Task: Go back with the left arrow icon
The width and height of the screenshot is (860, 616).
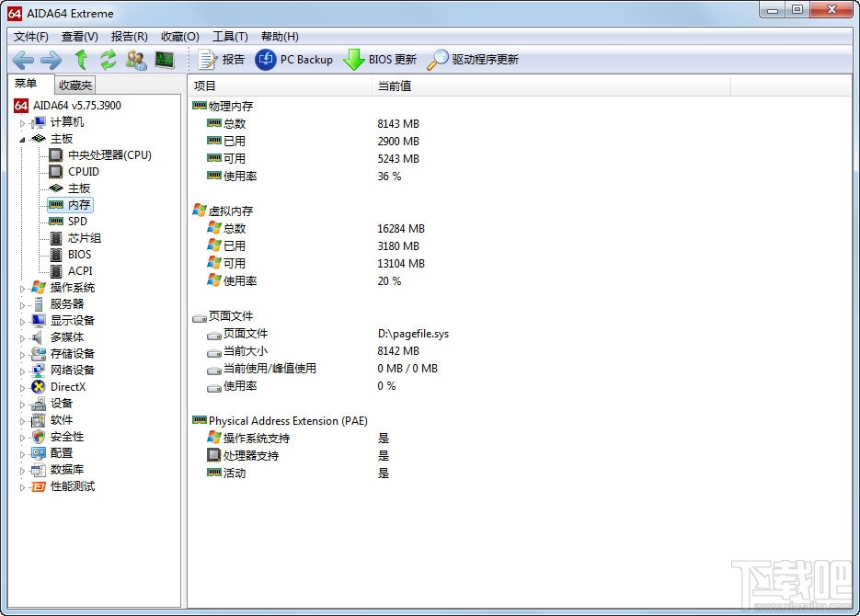Action: coord(23,60)
